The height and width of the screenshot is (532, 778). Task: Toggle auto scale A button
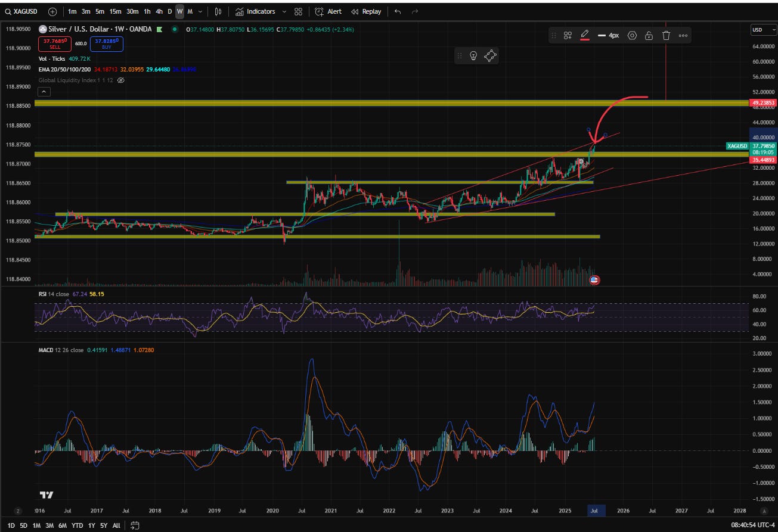[x=764, y=511]
